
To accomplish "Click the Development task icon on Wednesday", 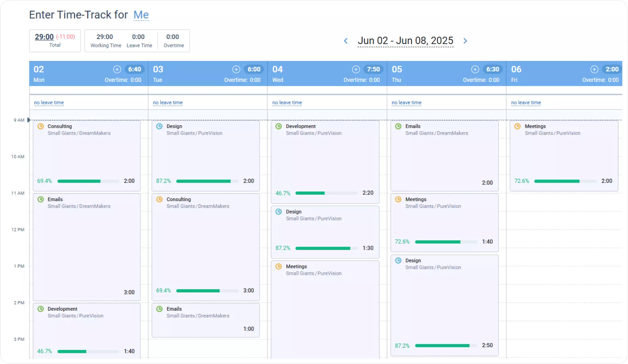I will pos(278,126).
